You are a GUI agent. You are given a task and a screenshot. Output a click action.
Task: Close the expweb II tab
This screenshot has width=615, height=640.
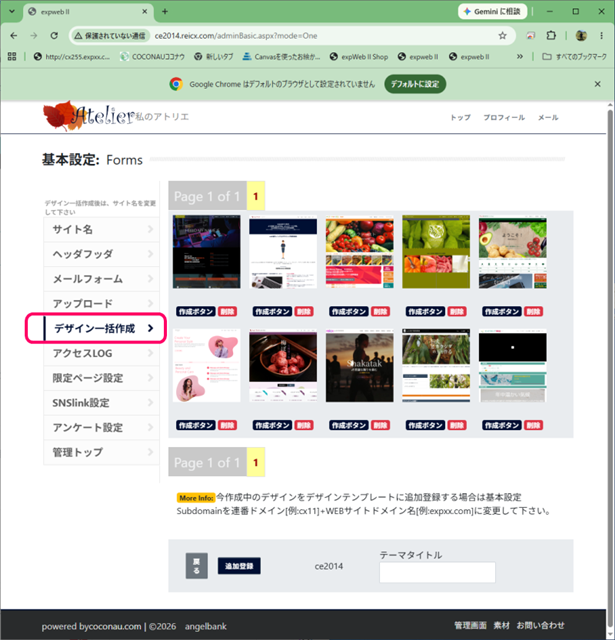pos(144,11)
